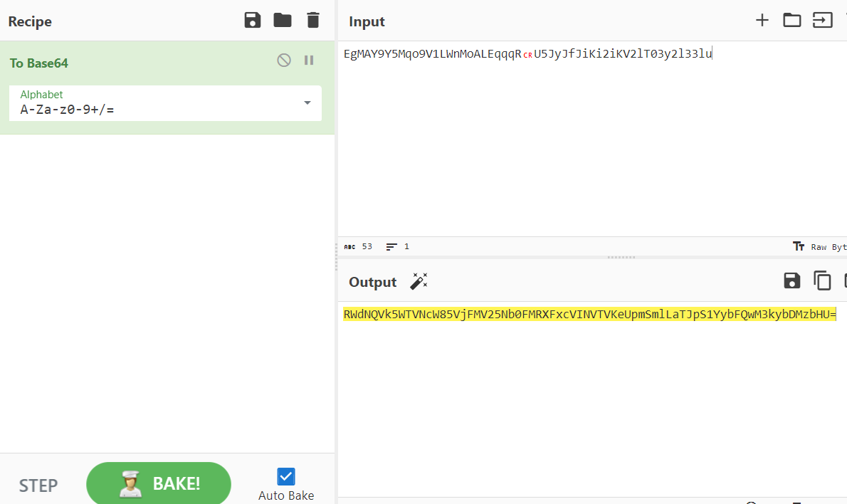Load a recipe via folder icon

pos(283,21)
